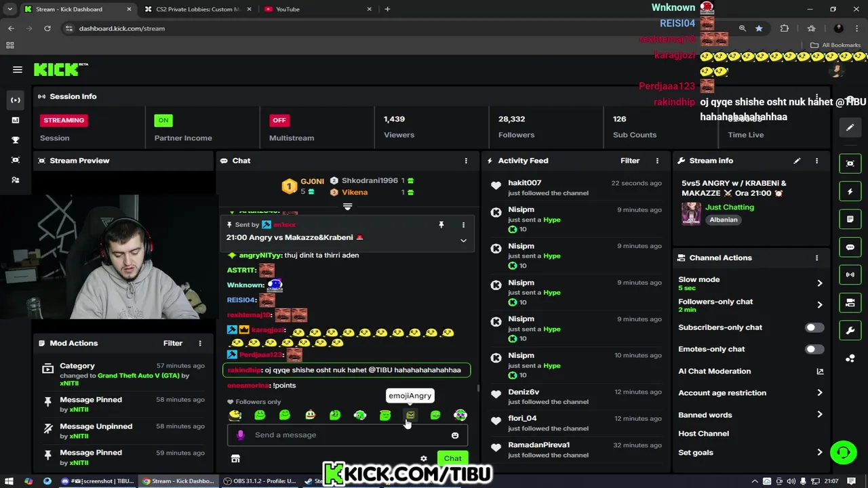Click the Send a message field
The image size is (868, 488).
[347, 435]
